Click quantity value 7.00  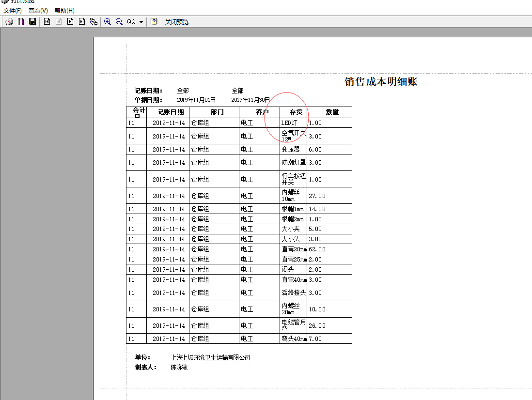tap(315, 338)
